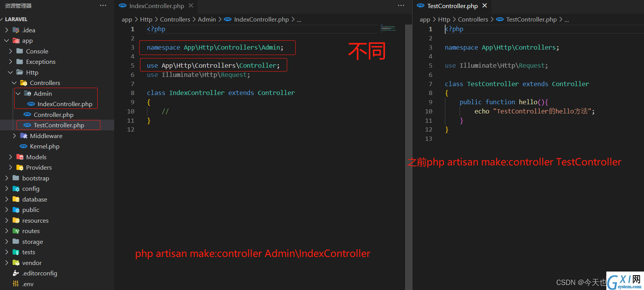Click the Http open-folder icon

(x=20, y=72)
